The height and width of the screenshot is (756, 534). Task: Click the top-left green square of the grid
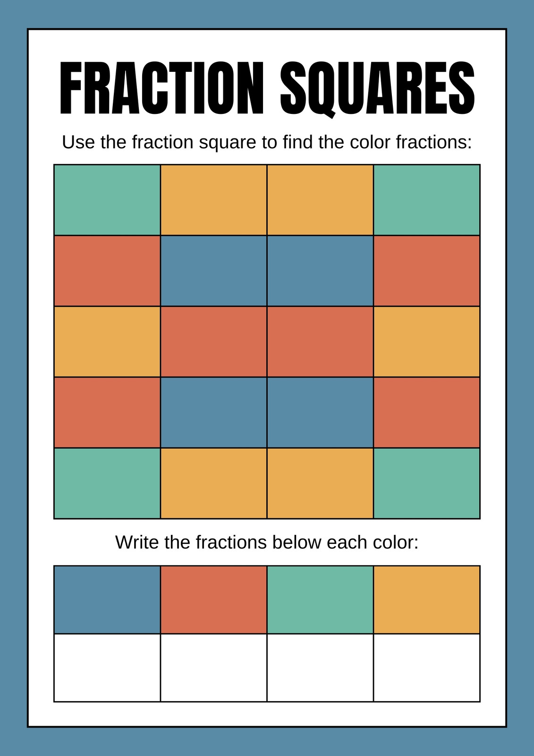pyautogui.click(x=107, y=200)
